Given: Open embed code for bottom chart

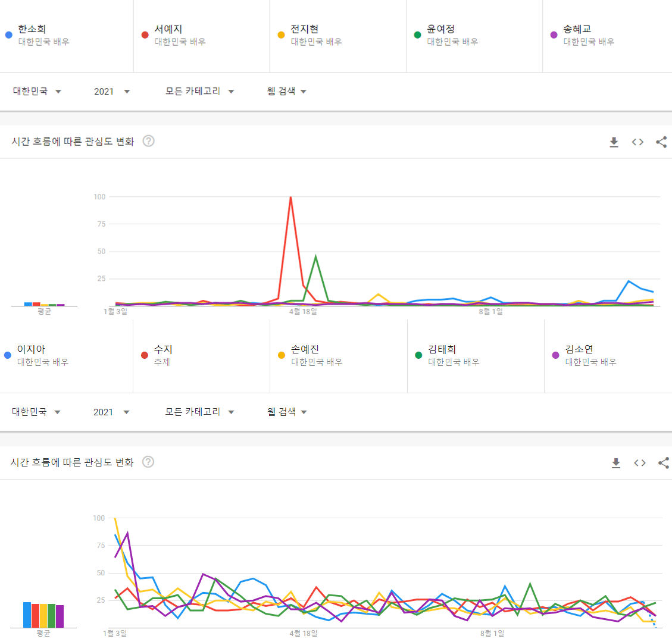Looking at the screenshot, I should pyautogui.click(x=639, y=463).
